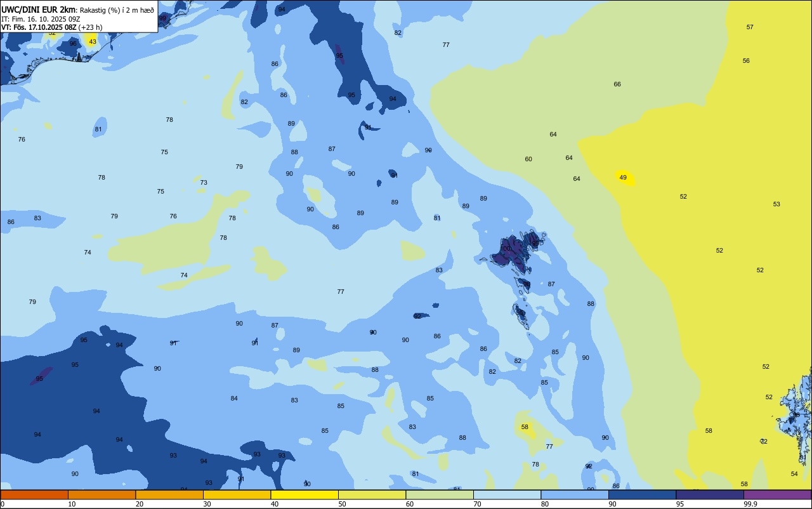Click the 20–30 amber legend segment
The height and width of the screenshot is (509, 812).
[x=169, y=494]
